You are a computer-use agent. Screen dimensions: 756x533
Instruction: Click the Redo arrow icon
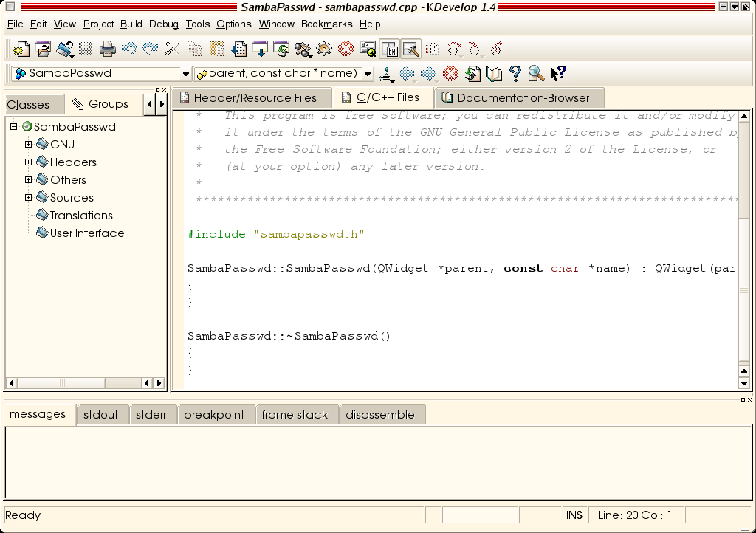[151, 49]
